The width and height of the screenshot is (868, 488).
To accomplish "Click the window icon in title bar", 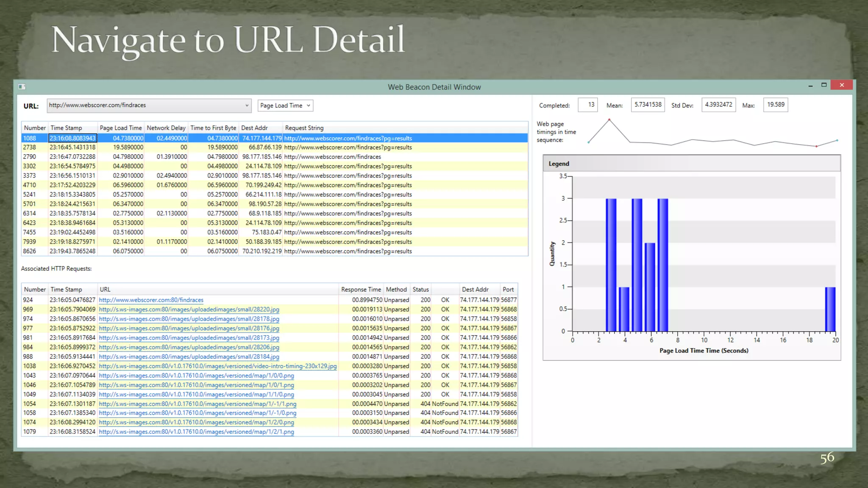I will click(x=22, y=87).
